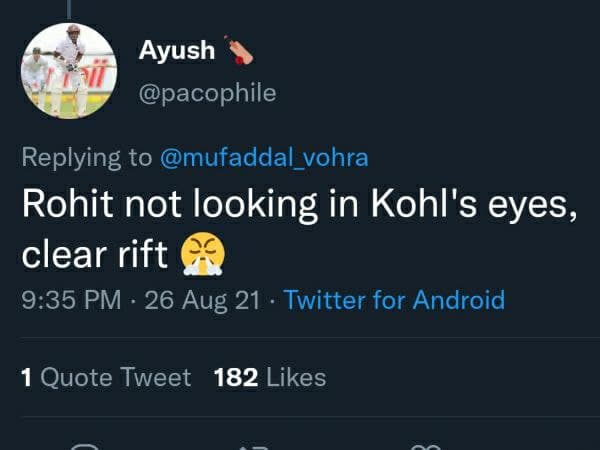Like the tweet with the heart icon

coord(428,447)
